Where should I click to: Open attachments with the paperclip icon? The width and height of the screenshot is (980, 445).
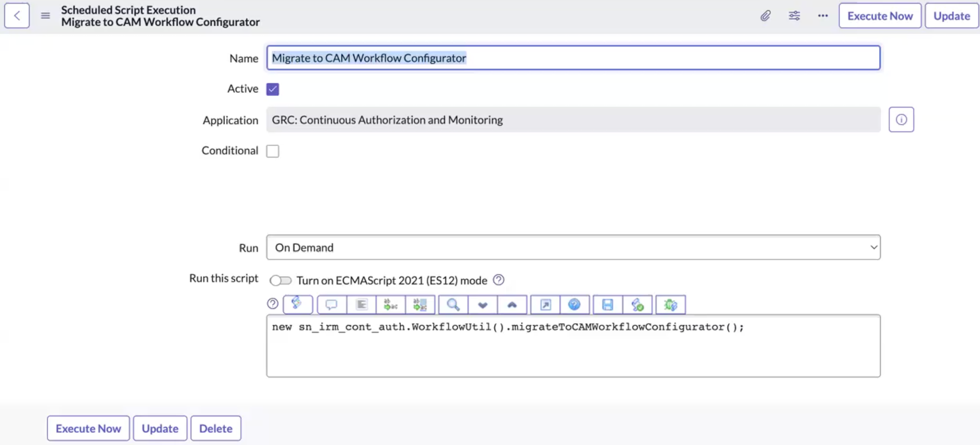pos(765,16)
